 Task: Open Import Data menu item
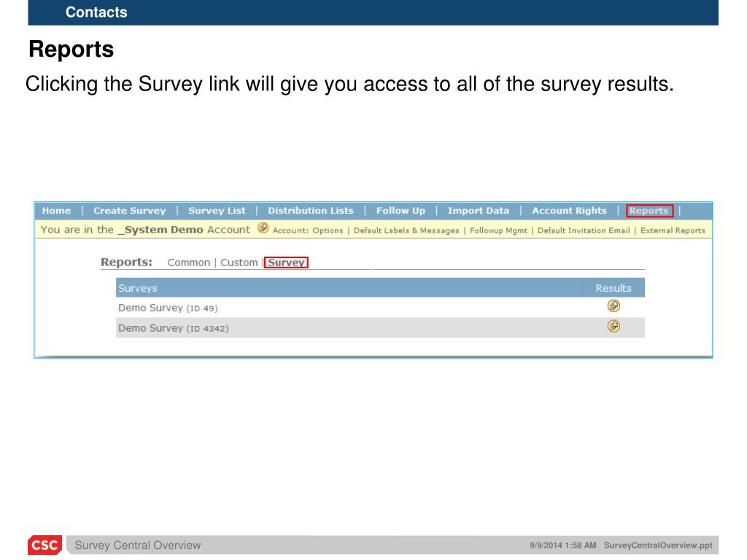click(479, 211)
